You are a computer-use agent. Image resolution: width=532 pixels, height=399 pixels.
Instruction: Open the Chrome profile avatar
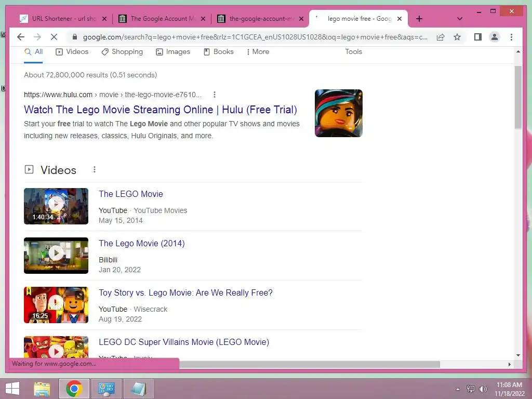pyautogui.click(x=495, y=37)
